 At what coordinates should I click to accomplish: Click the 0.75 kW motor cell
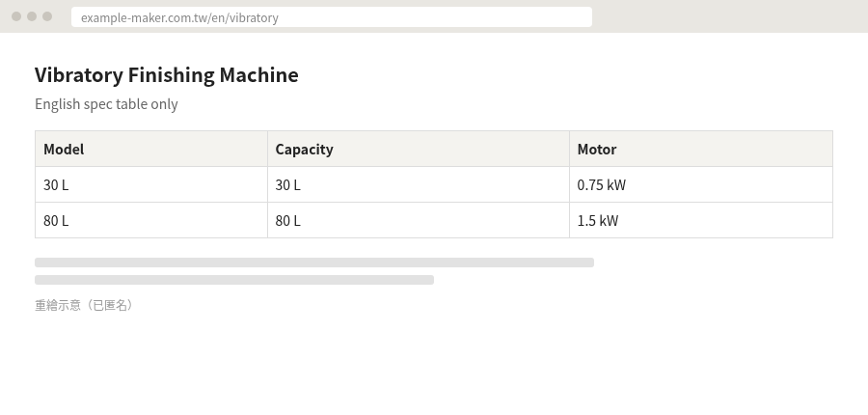coord(701,184)
